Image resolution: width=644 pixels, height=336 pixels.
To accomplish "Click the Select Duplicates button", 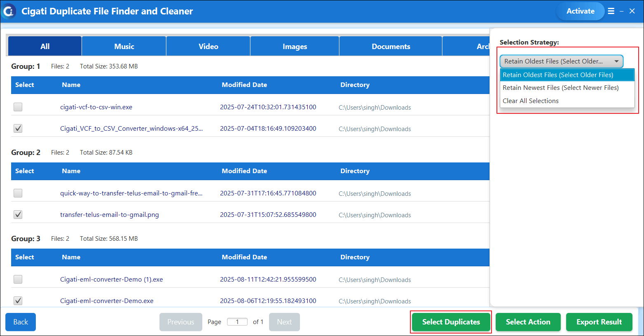I will (x=451, y=322).
